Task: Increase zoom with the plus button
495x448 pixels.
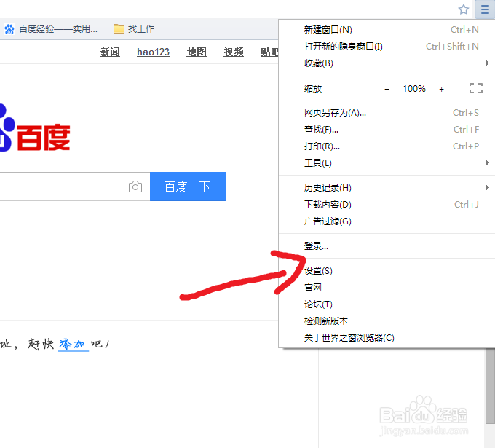Action: (x=441, y=89)
